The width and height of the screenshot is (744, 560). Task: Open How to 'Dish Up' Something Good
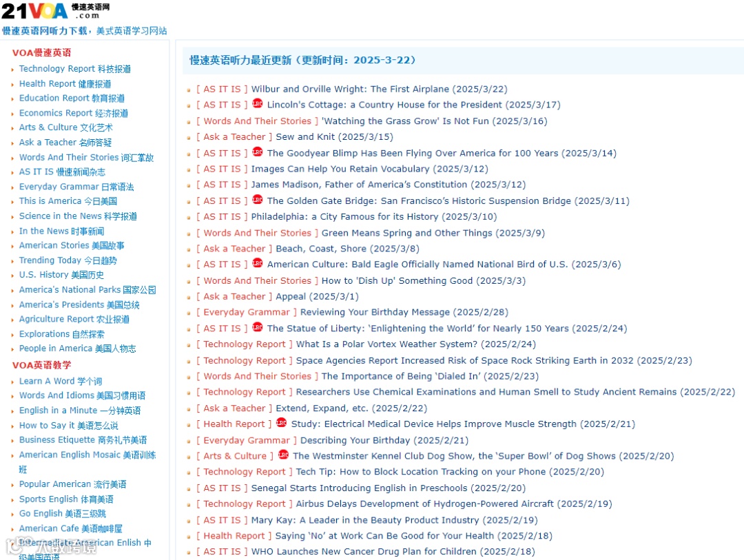pos(424,281)
